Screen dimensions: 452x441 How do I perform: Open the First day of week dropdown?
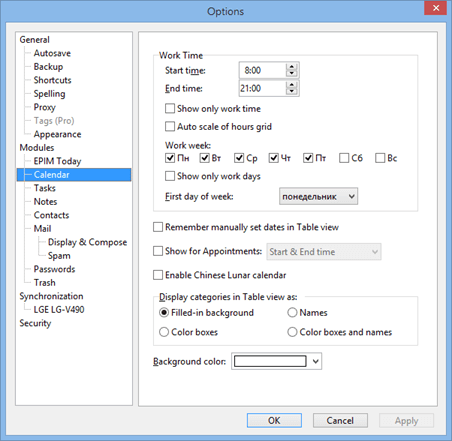318,196
